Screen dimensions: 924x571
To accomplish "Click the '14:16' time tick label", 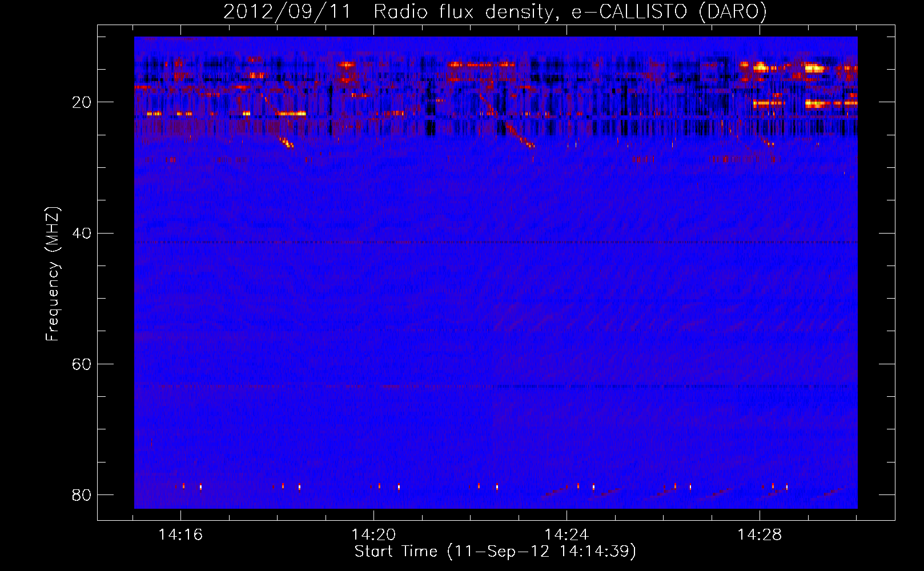I will (x=180, y=535).
